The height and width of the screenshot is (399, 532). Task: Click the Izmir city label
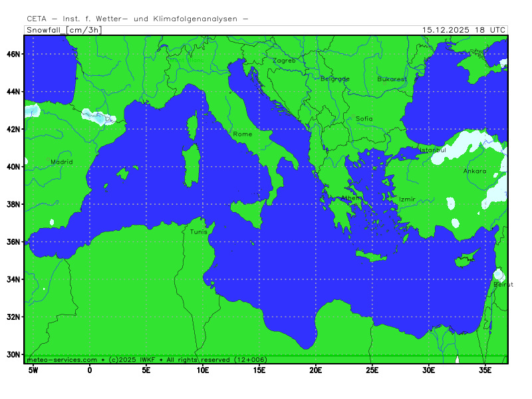tap(407, 199)
